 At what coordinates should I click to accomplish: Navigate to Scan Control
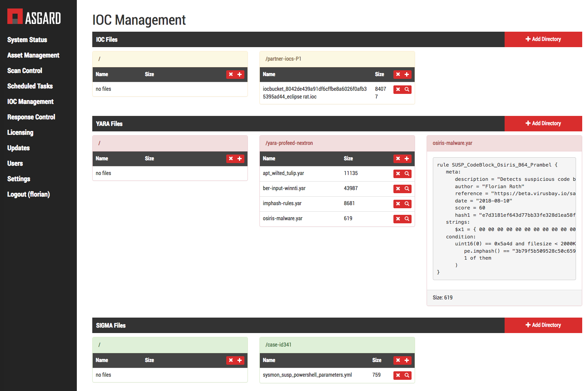pyautogui.click(x=25, y=71)
